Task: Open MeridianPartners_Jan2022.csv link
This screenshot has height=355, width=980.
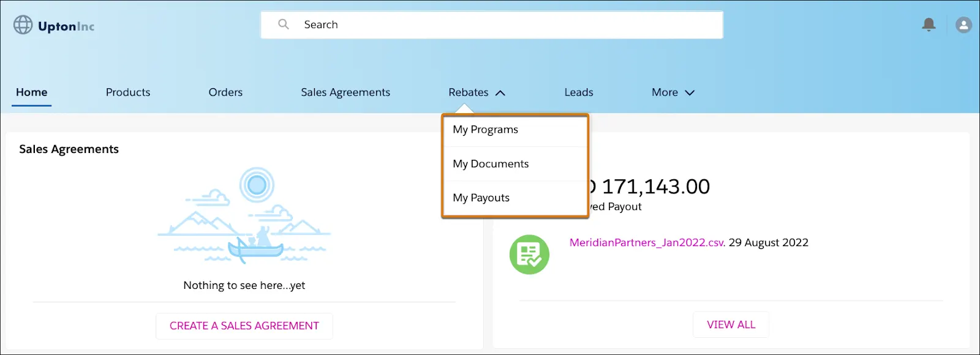Action: pos(647,242)
